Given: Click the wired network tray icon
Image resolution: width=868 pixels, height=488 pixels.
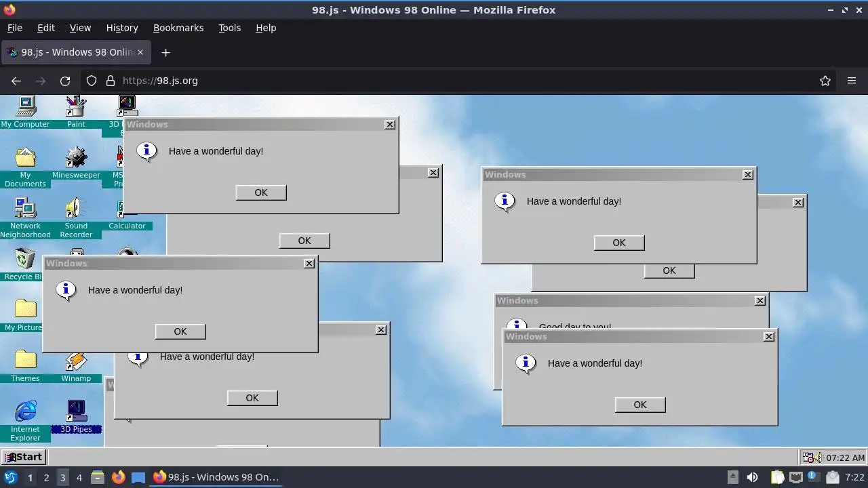Looking at the screenshot, I should (795, 477).
